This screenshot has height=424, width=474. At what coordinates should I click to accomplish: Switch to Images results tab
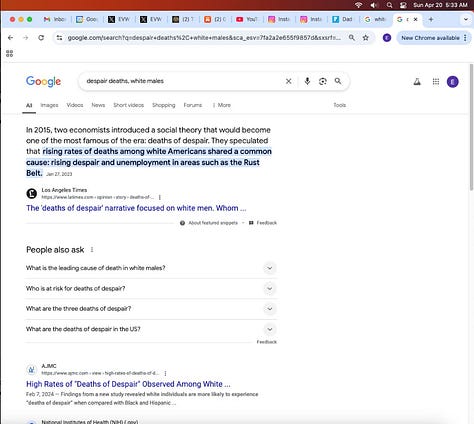(49, 105)
